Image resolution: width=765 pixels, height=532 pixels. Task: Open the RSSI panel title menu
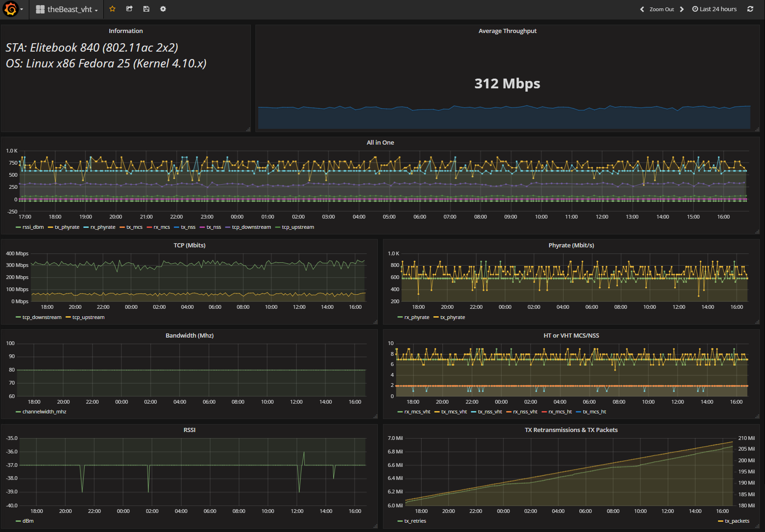tap(189, 430)
